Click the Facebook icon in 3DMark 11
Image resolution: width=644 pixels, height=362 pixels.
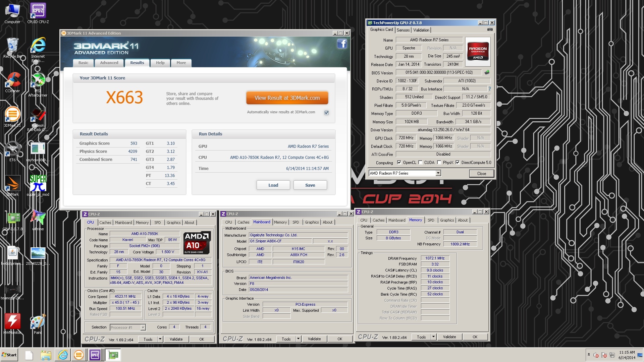tap(342, 44)
